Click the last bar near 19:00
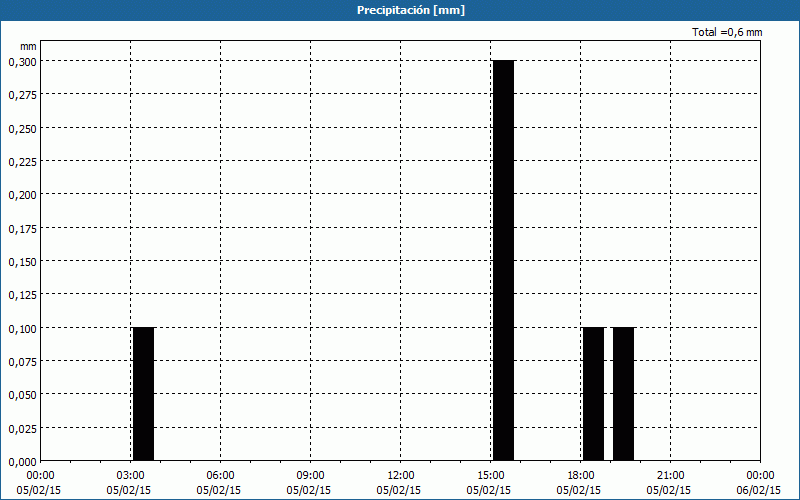This screenshot has height=500, width=800. click(623, 394)
